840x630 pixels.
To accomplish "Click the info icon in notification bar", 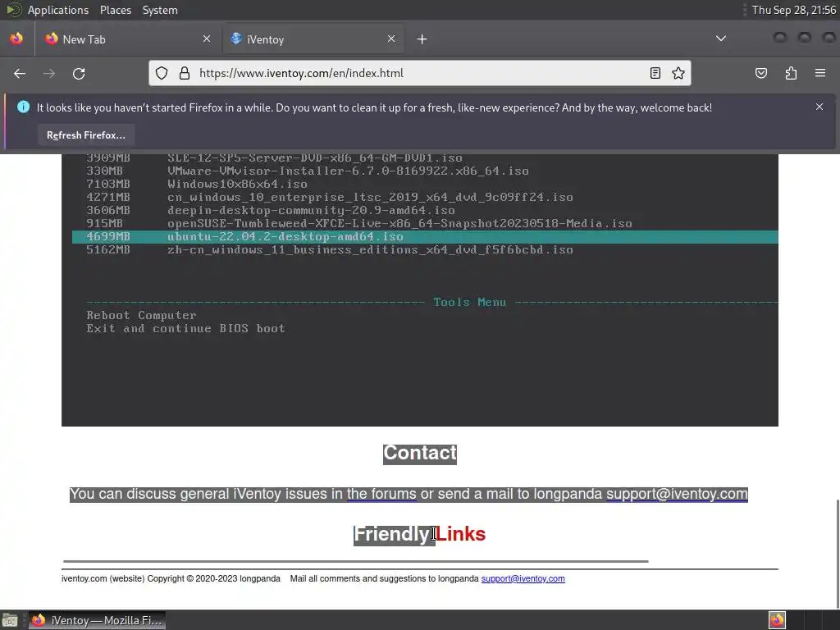I will point(24,107).
